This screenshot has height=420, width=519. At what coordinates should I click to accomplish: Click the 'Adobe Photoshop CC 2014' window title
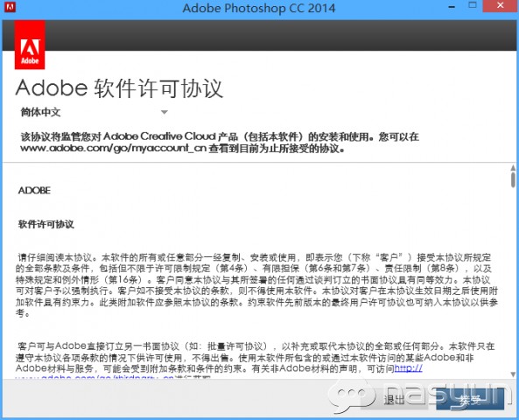tap(259, 8)
